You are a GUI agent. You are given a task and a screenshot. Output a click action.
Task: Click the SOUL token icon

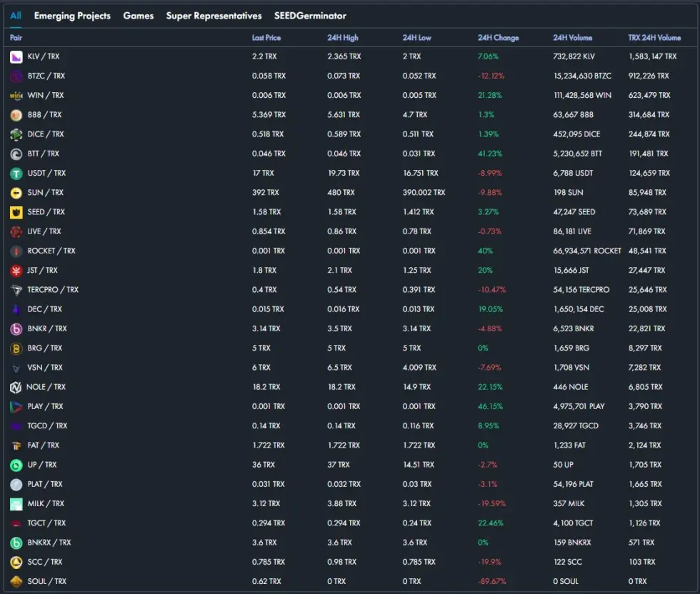[x=16, y=581]
